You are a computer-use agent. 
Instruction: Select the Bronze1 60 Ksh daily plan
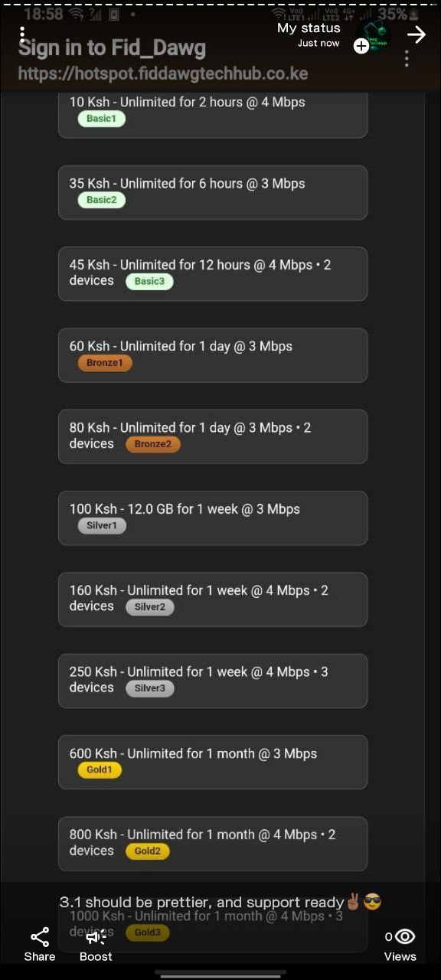pos(213,354)
